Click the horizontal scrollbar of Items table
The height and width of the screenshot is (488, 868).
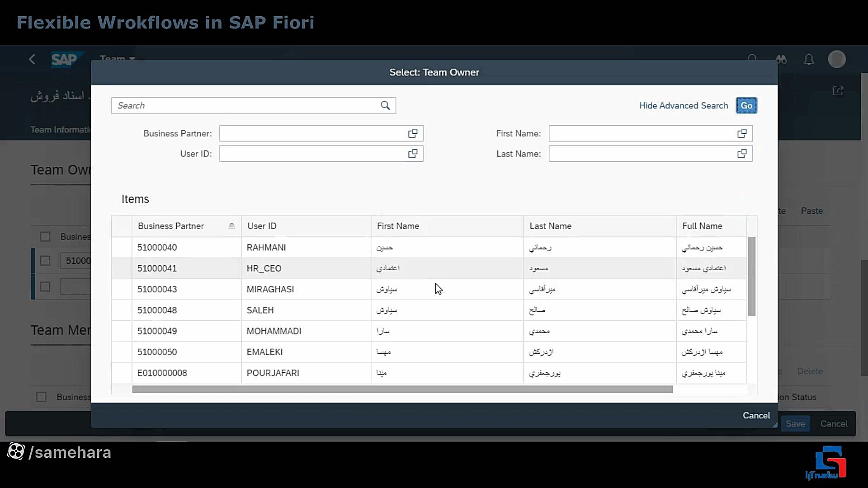[x=402, y=389]
